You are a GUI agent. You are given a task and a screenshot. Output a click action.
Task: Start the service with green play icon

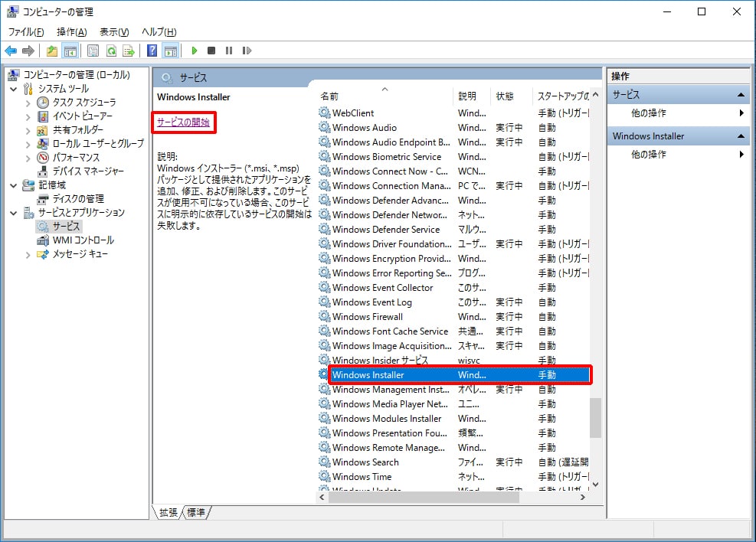pyautogui.click(x=195, y=51)
